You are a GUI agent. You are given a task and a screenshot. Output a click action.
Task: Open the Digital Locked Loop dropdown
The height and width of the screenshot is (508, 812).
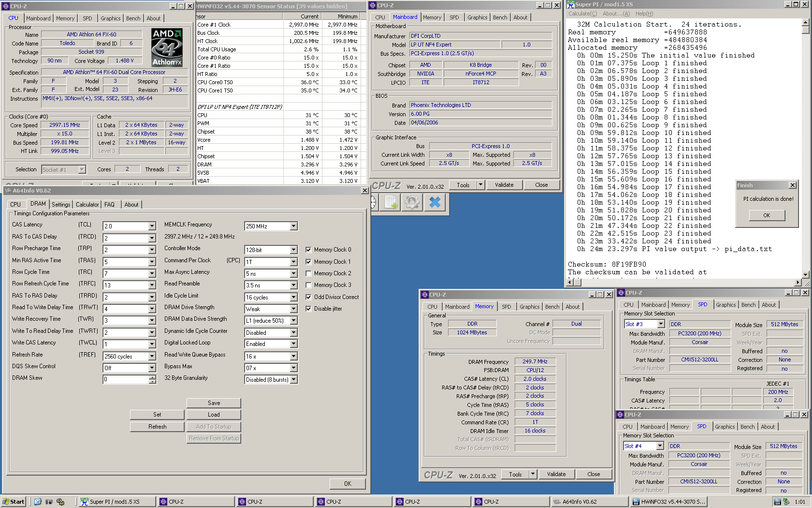point(293,344)
